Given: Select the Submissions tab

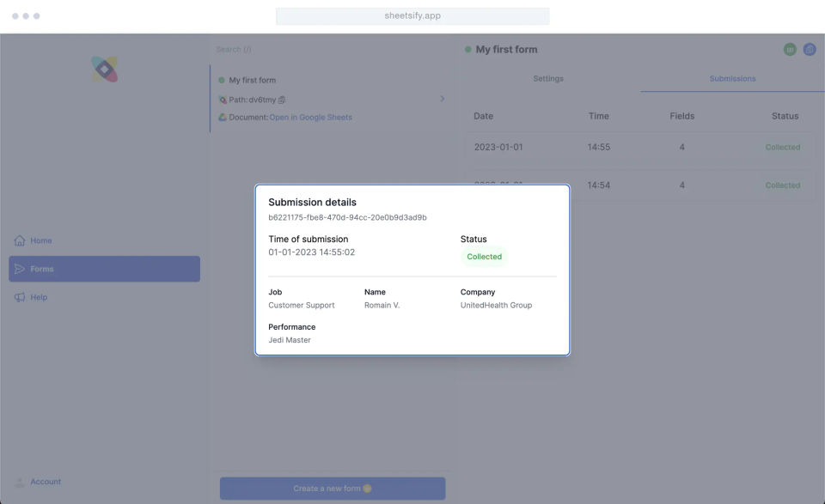Looking at the screenshot, I should 732,78.
